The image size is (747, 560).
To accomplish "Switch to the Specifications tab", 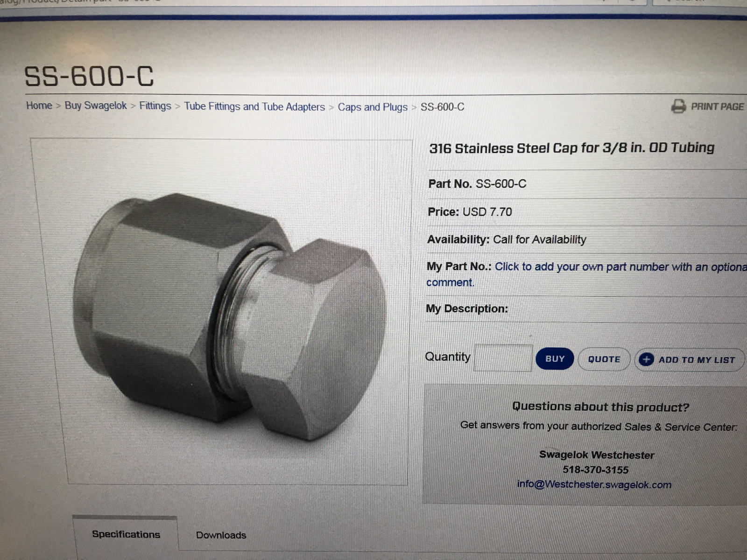I will pos(126,534).
